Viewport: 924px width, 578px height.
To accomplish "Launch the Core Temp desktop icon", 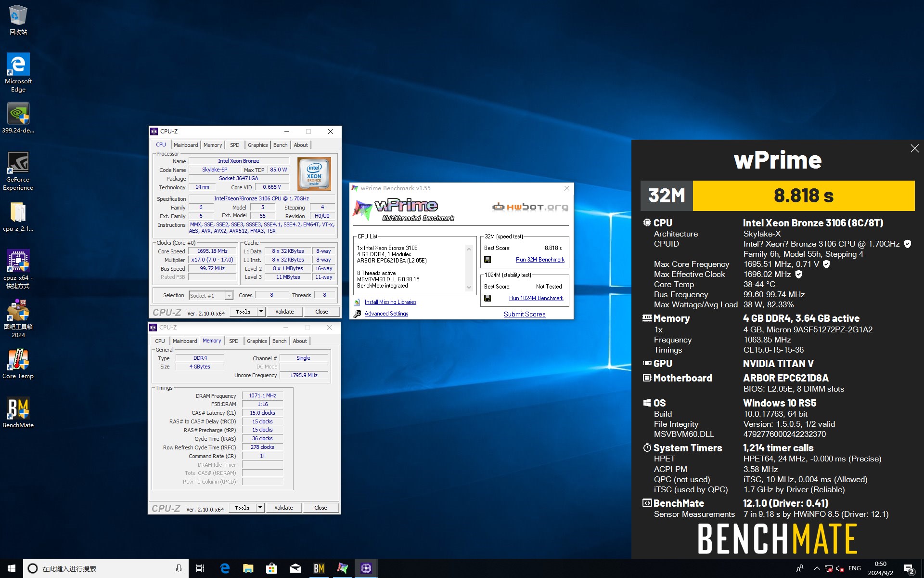I will coord(18,364).
